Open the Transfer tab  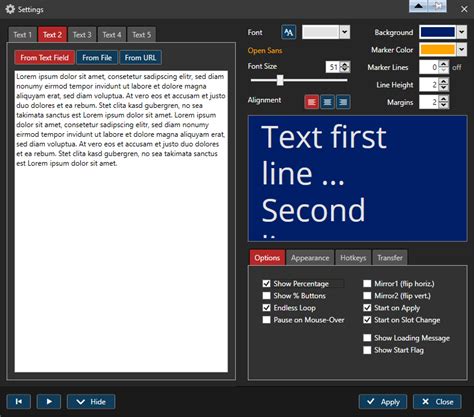[x=390, y=258]
